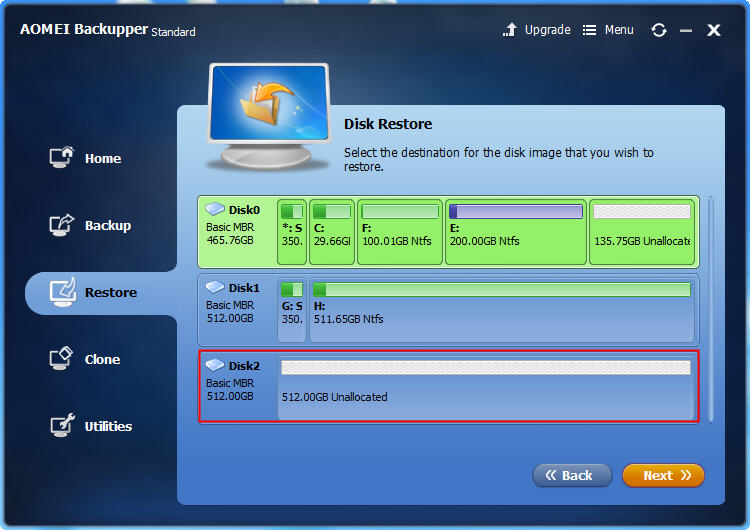Click the Backup monitor icon
Image resolution: width=750 pixels, height=530 pixels.
(x=62, y=225)
